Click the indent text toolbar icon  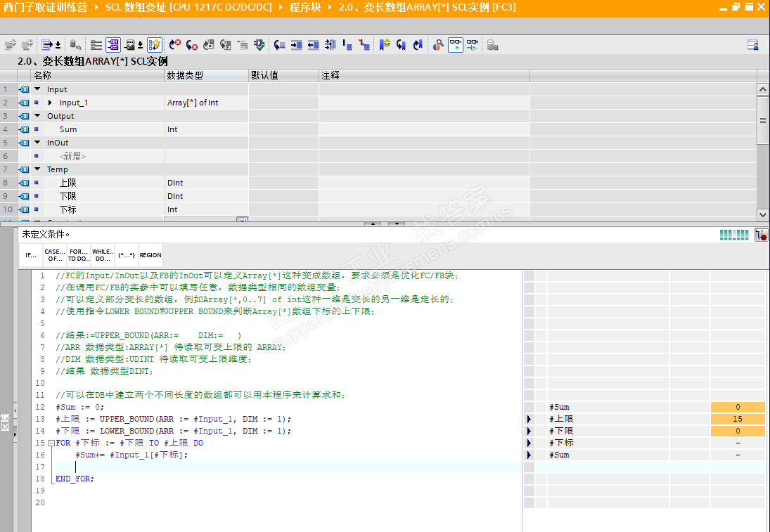click(x=297, y=45)
